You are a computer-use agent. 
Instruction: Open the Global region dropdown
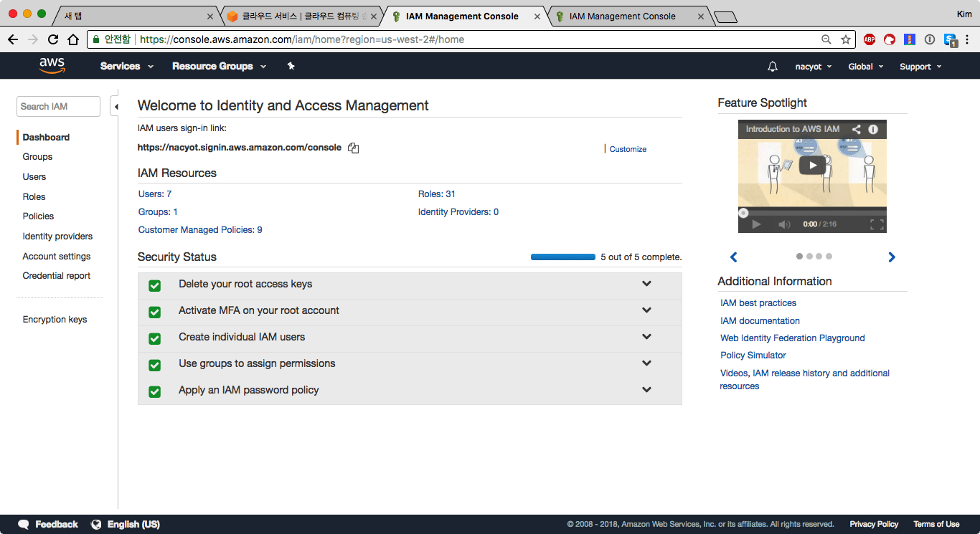(865, 67)
